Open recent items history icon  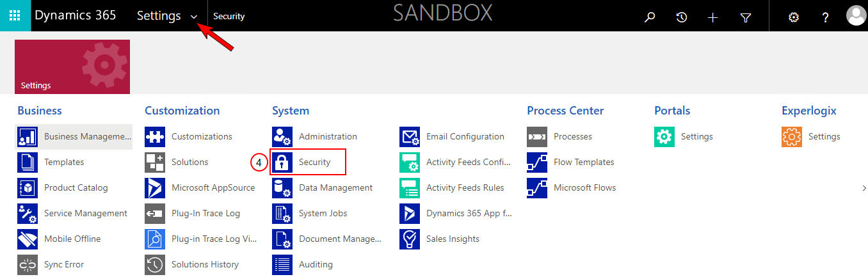coord(682,18)
